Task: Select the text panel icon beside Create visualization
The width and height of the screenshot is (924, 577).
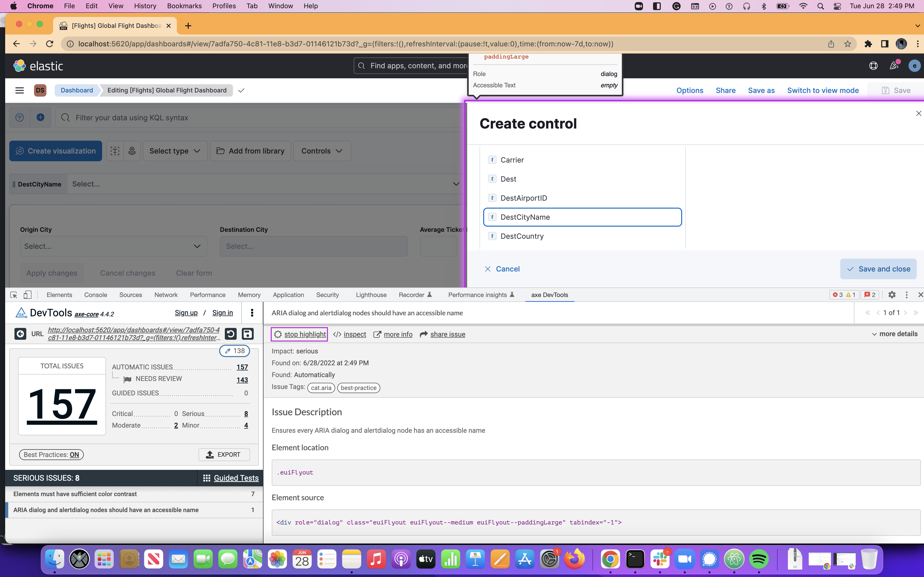Action: pos(115,151)
